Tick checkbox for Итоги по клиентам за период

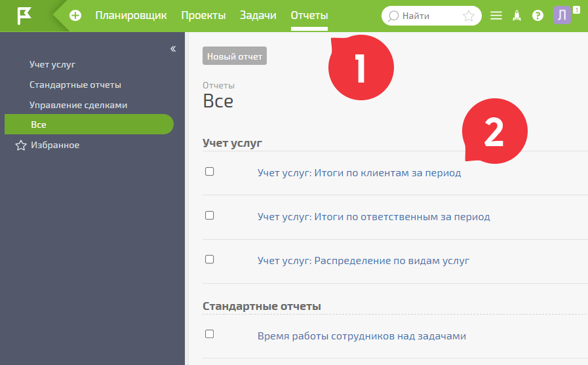pos(210,172)
